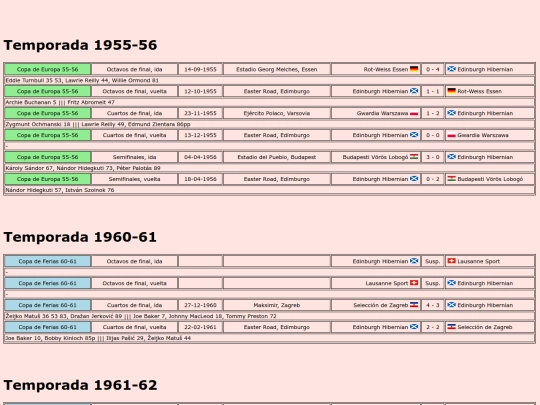Click Copa de Europa 55-56 cell for 14-09-1955
This screenshot has width=540, height=405.
[48, 69]
